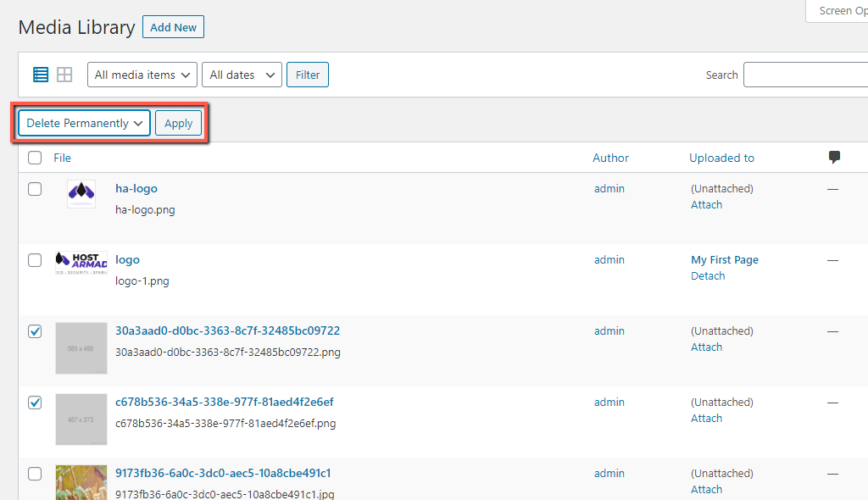Open Delete Permanently bulk actions dropdown
868x500 pixels.
[x=84, y=123]
